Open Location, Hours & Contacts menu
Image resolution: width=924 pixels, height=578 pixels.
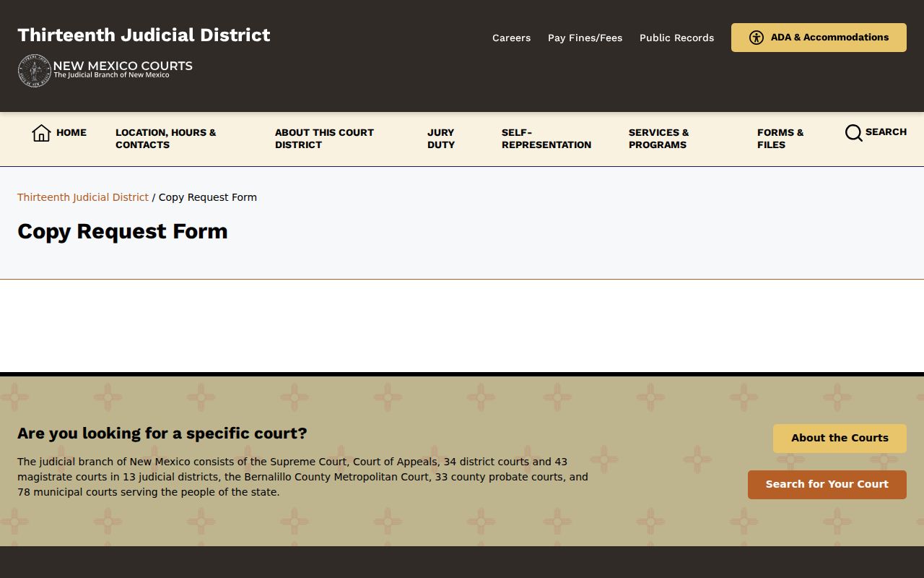click(x=166, y=139)
